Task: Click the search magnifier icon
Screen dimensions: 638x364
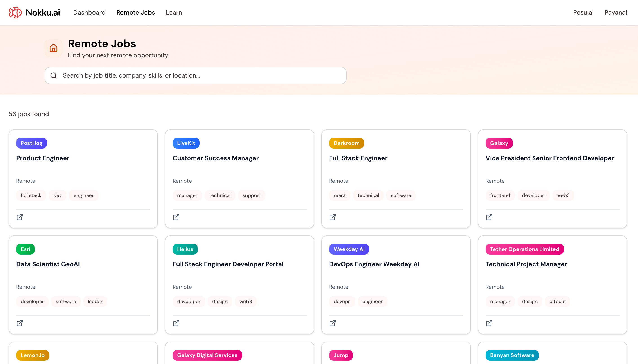Action: coord(54,75)
